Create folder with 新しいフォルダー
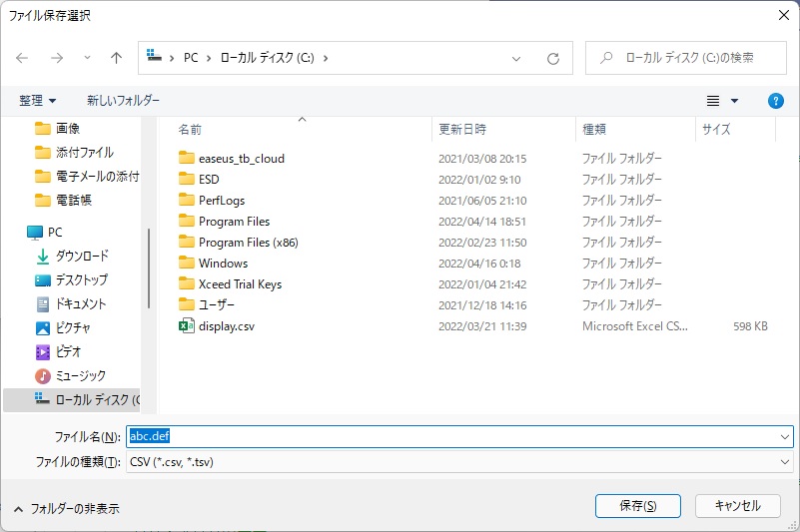The width and height of the screenshot is (800, 532). (x=123, y=101)
